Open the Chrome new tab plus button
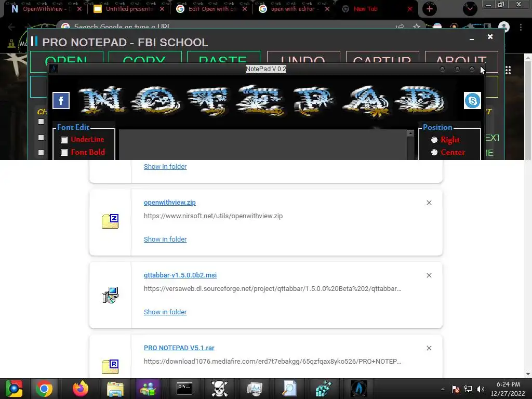This screenshot has width=532, height=399. 430,9
